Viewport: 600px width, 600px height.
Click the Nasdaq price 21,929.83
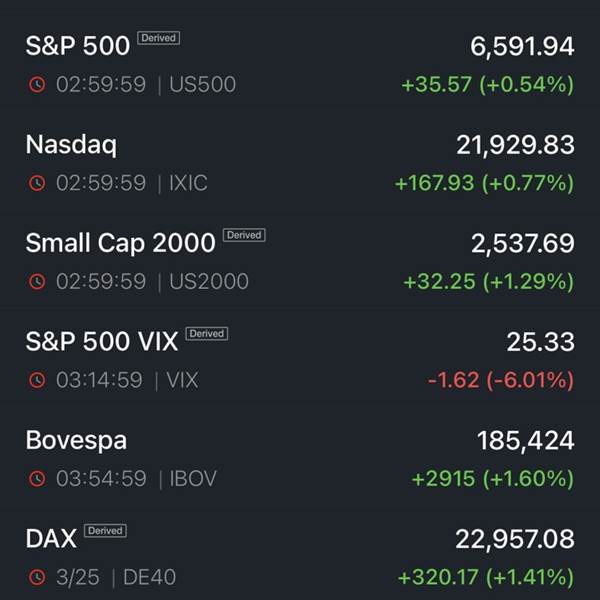[x=515, y=145]
